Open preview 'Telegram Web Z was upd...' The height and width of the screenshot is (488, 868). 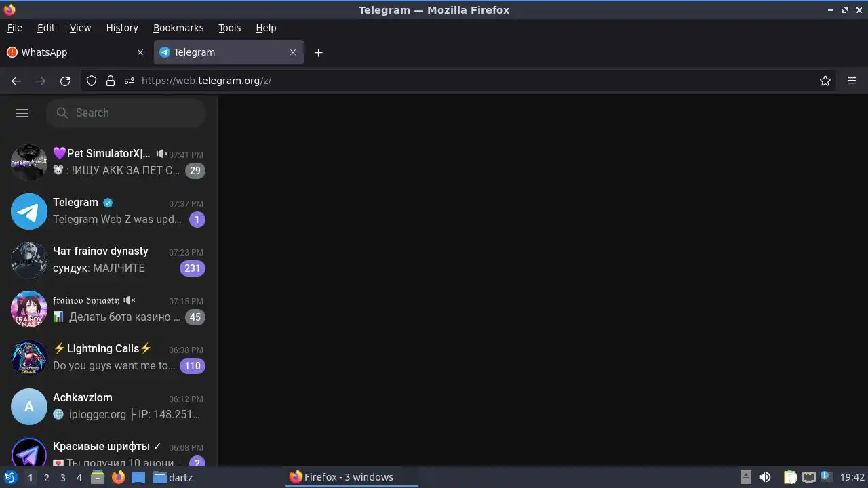click(x=117, y=220)
